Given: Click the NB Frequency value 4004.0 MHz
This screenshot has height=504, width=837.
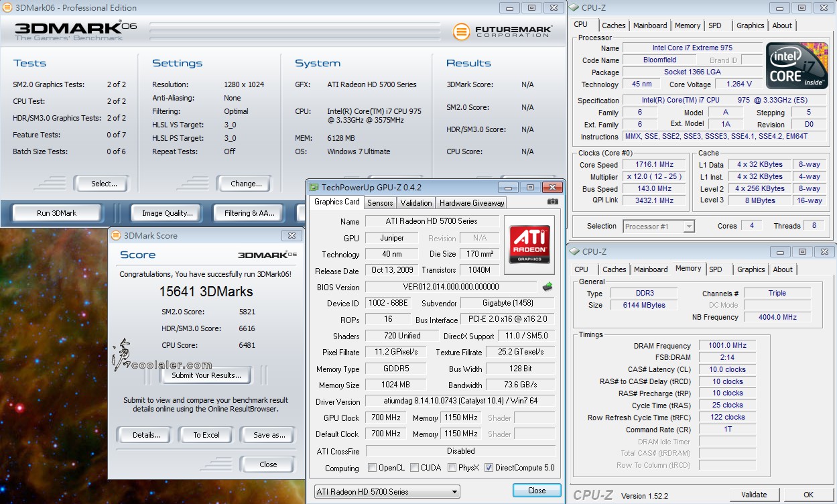Looking at the screenshot, I should (x=777, y=317).
